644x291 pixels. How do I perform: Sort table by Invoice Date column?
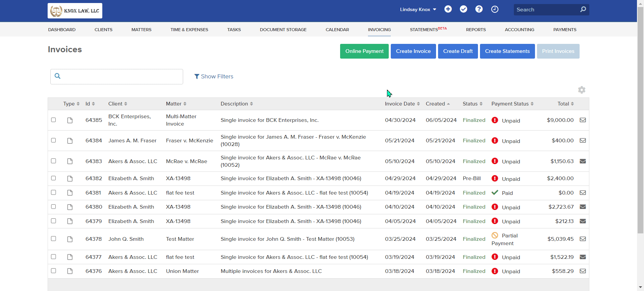click(402, 104)
